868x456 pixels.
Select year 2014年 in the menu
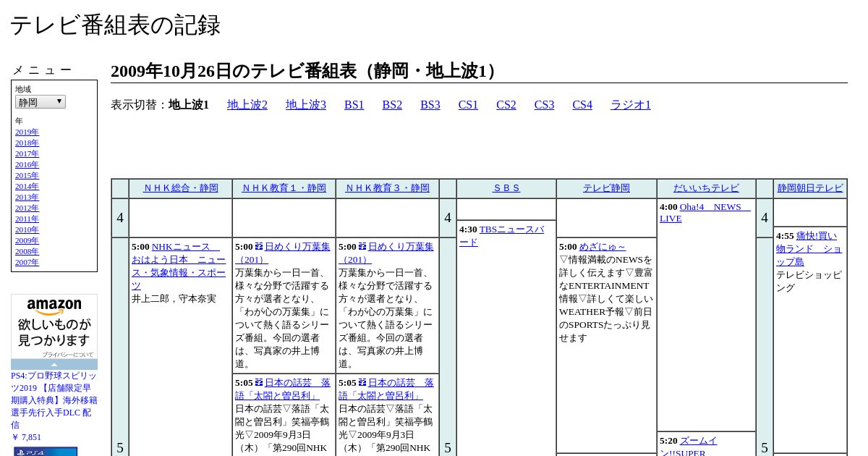click(x=27, y=186)
